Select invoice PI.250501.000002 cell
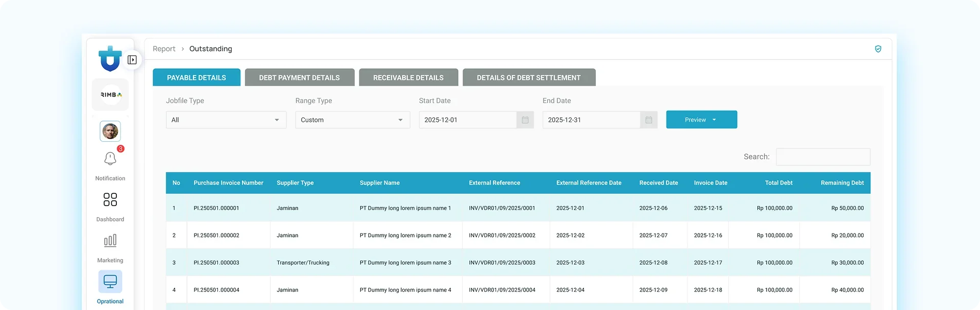Image resolution: width=980 pixels, height=310 pixels. pyautogui.click(x=216, y=236)
